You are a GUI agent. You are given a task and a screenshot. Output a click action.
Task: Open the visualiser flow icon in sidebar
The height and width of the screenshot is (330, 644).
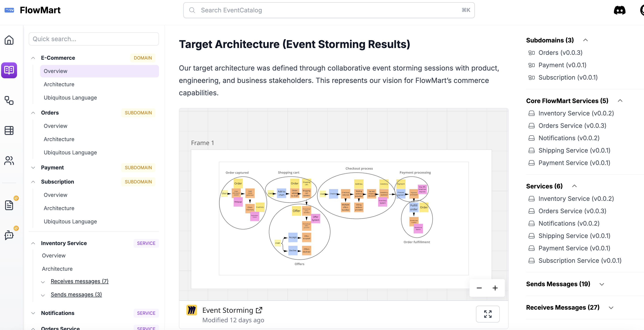tap(9, 100)
